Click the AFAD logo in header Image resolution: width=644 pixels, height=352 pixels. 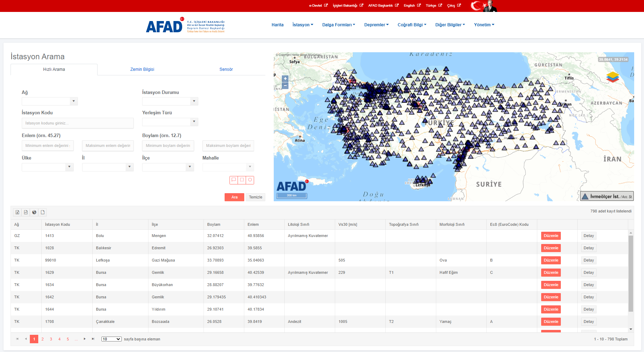185,25
